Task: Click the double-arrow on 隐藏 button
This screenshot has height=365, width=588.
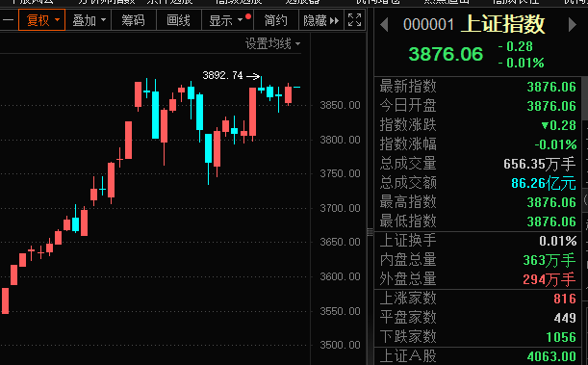Action: 334,20
